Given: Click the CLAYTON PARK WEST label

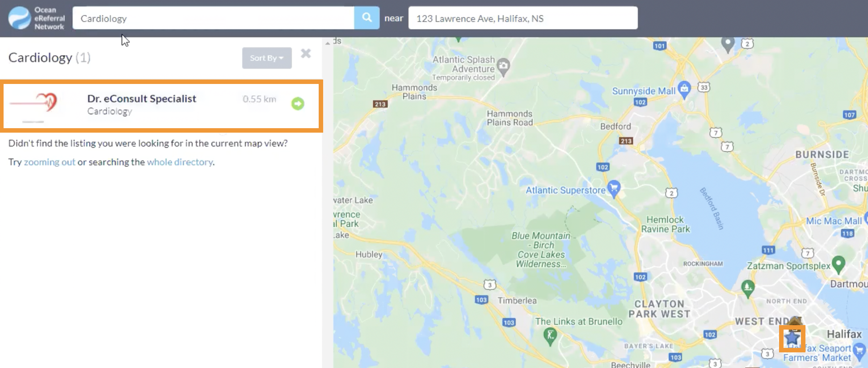Looking at the screenshot, I should point(659,309).
